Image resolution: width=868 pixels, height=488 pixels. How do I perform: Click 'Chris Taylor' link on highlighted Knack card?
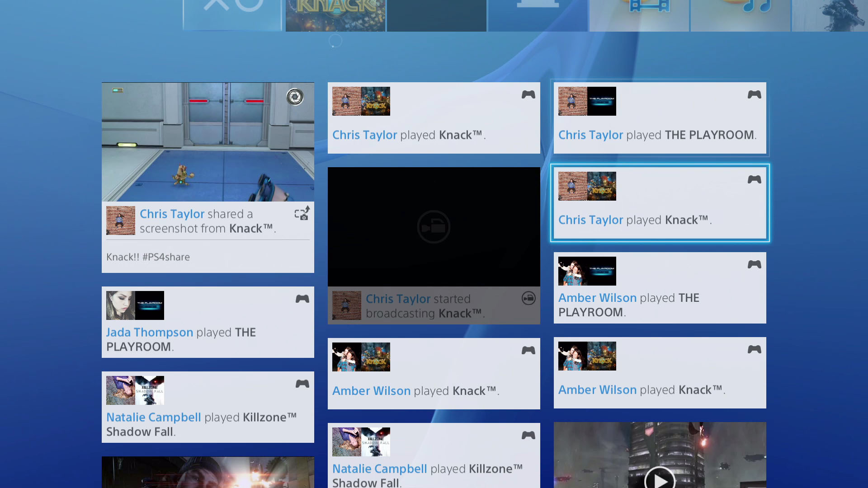tap(591, 220)
